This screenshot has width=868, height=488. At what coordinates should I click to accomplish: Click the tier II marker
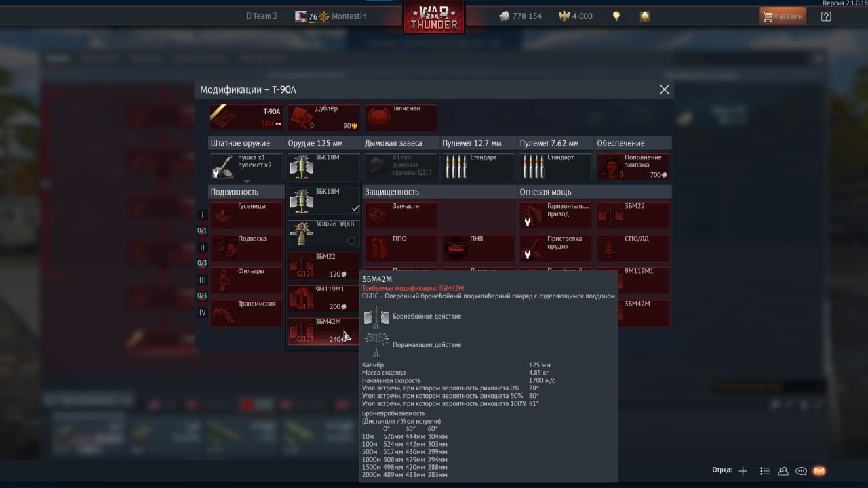tap(202, 247)
